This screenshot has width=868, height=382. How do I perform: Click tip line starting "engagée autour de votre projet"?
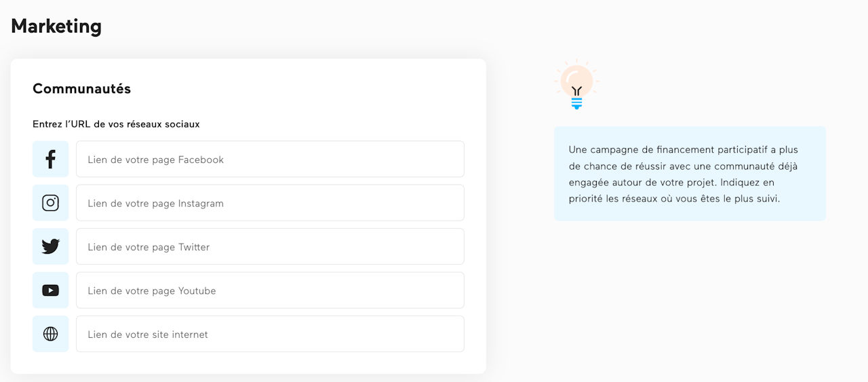(671, 183)
